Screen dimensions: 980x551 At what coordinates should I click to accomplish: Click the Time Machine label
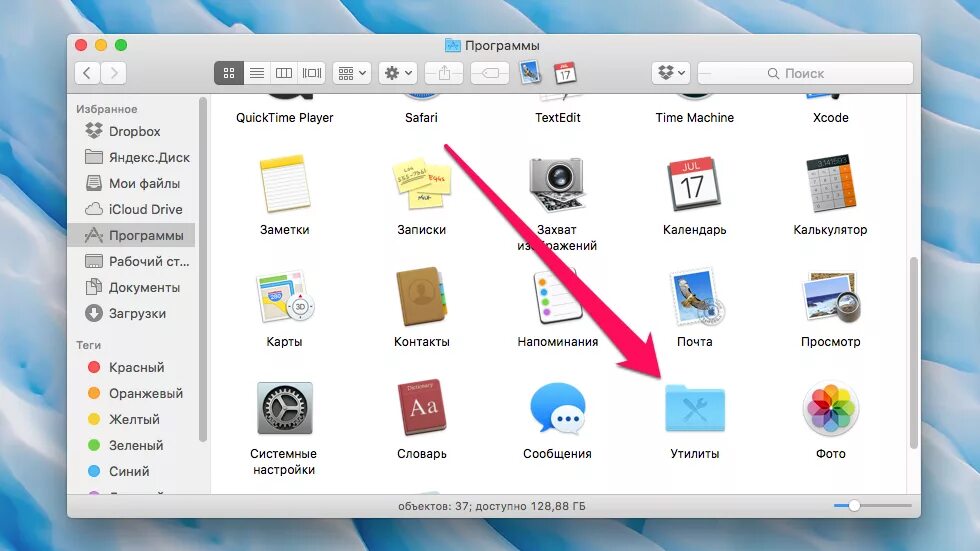tap(694, 117)
